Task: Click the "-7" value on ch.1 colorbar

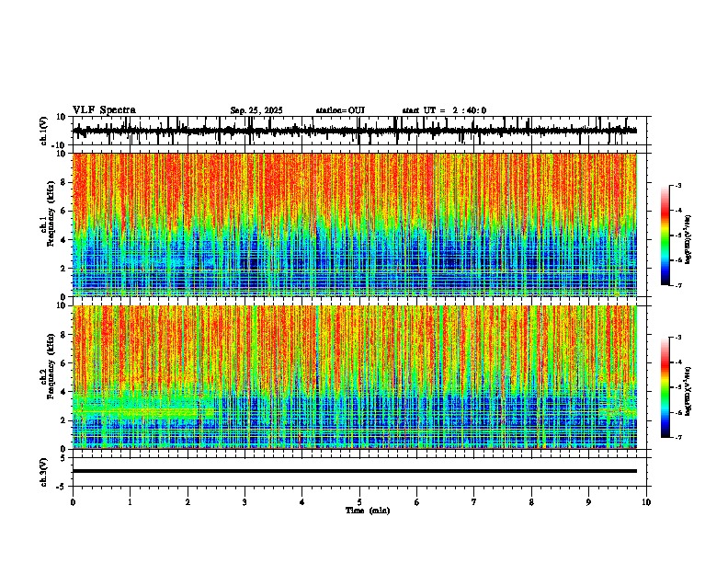Action: coord(678,286)
